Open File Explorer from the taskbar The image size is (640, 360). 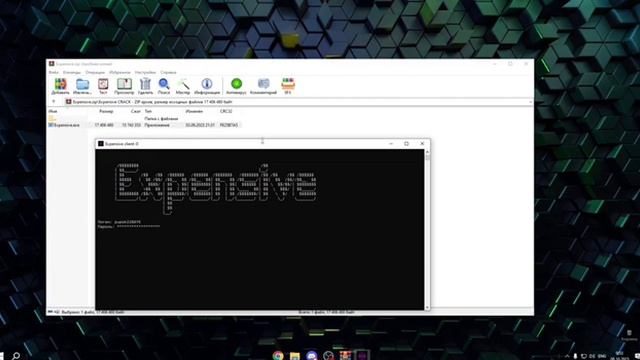click(x=295, y=356)
